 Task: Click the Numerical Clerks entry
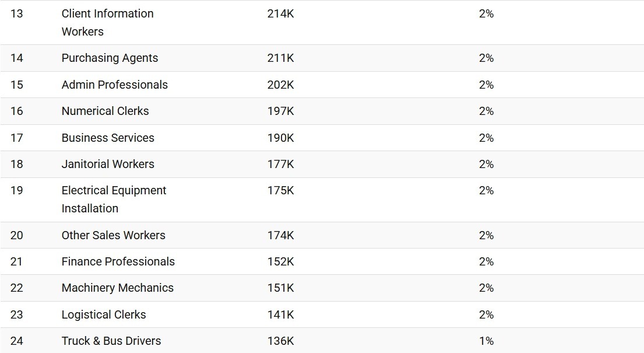click(x=105, y=111)
